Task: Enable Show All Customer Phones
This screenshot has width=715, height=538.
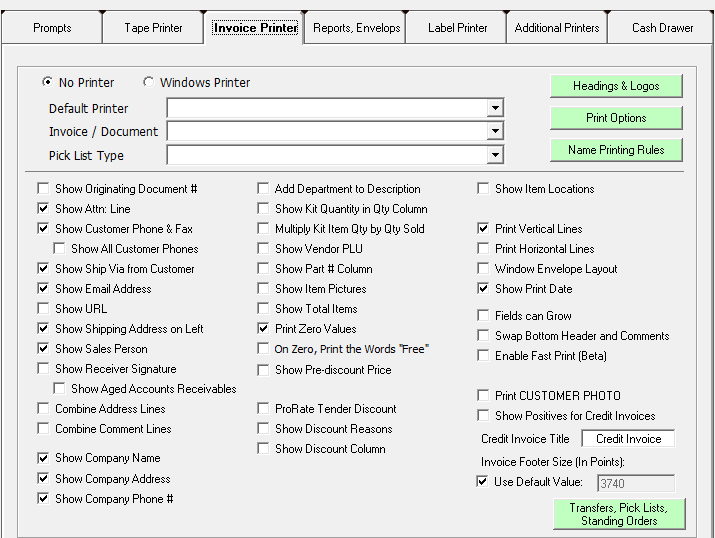Action: (59, 248)
